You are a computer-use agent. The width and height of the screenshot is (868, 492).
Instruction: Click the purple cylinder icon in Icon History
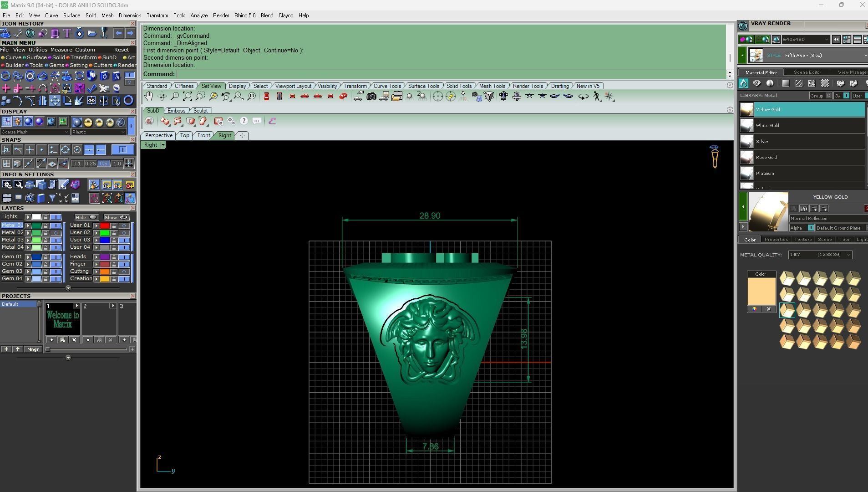pos(55,33)
